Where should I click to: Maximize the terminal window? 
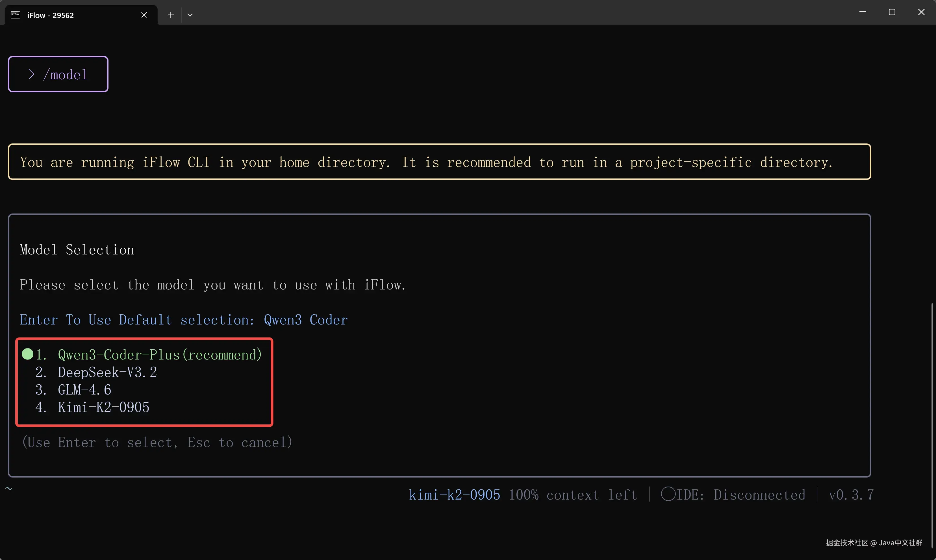click(x=892, y=12)
